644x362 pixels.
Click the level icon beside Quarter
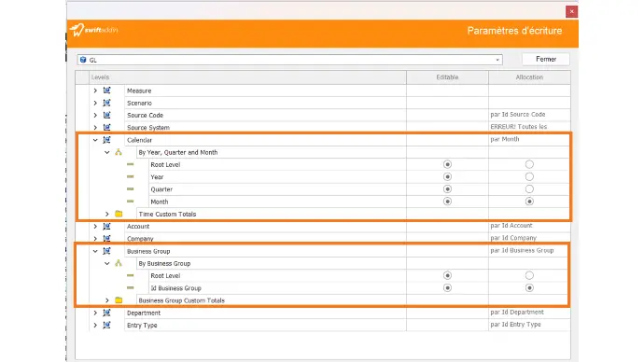pyautogui.click(x=130, y=188)
